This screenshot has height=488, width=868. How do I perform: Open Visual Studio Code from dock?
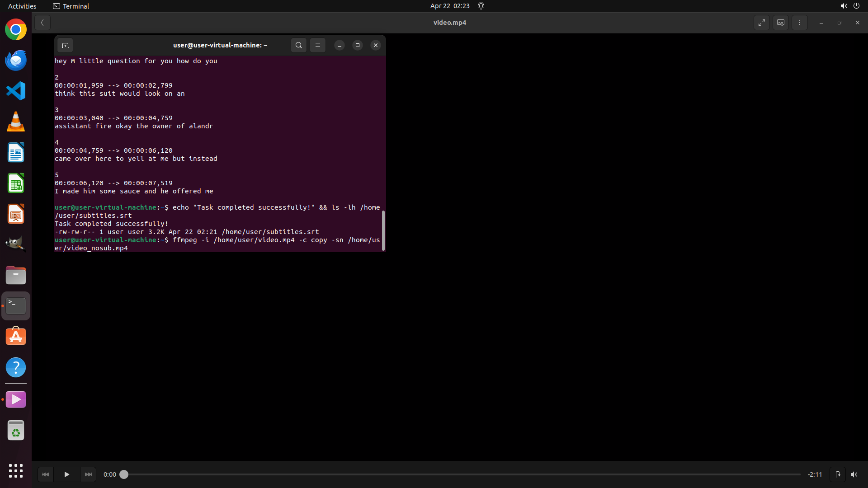pyautogui.click(x=16, y=91)
